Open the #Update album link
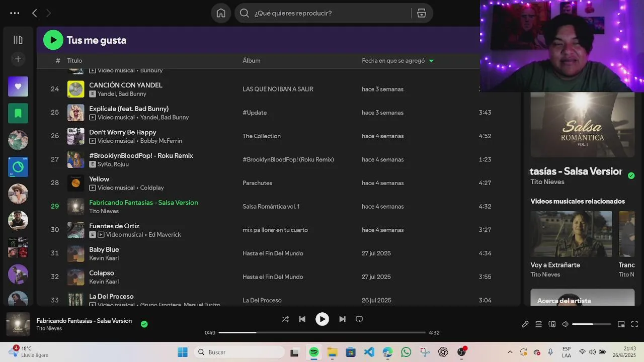 [x=255, y=113]
